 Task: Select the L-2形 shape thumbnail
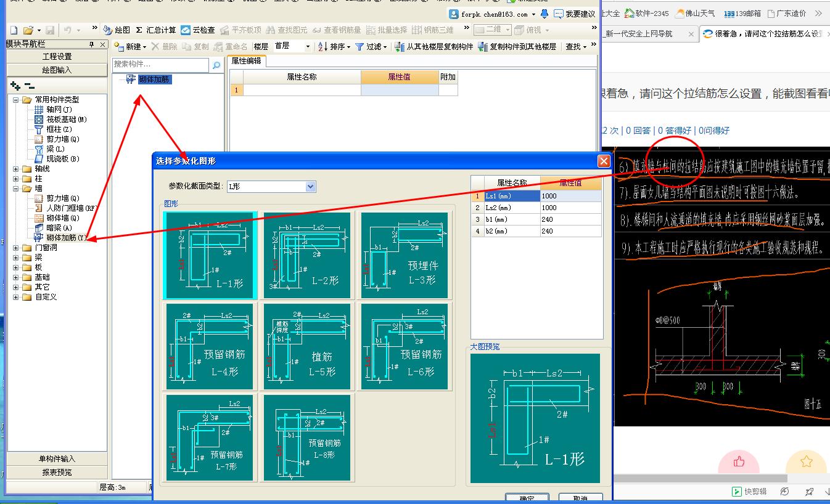[x=306, y=255]
